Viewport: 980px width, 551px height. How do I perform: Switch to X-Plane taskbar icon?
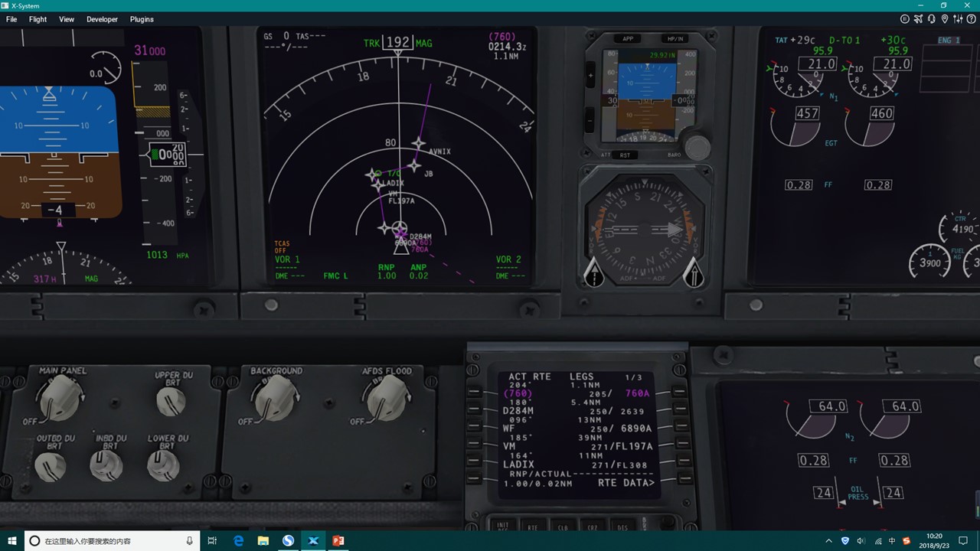point(313,541)
